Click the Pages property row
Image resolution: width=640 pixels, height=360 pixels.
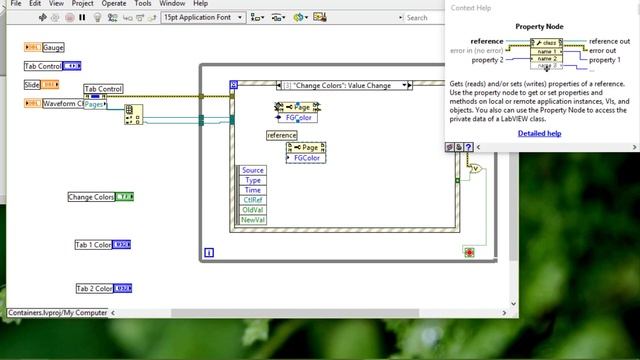pos(95,104)
